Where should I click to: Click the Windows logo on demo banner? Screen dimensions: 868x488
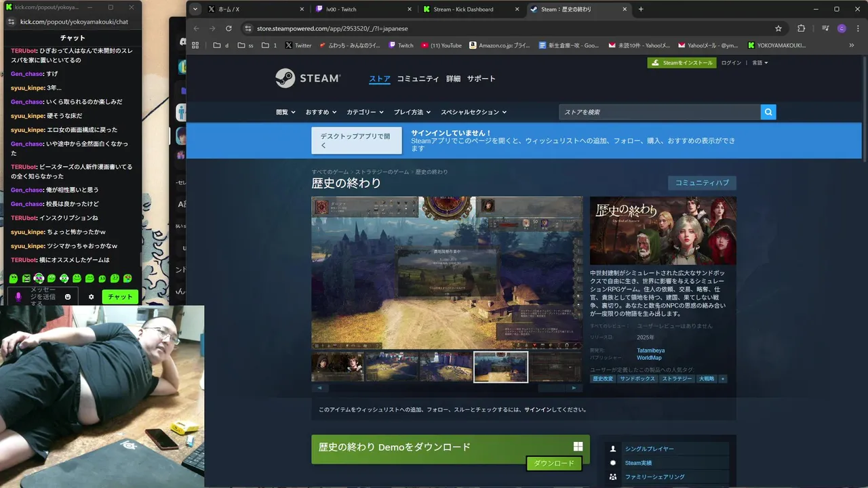[578, 447]
